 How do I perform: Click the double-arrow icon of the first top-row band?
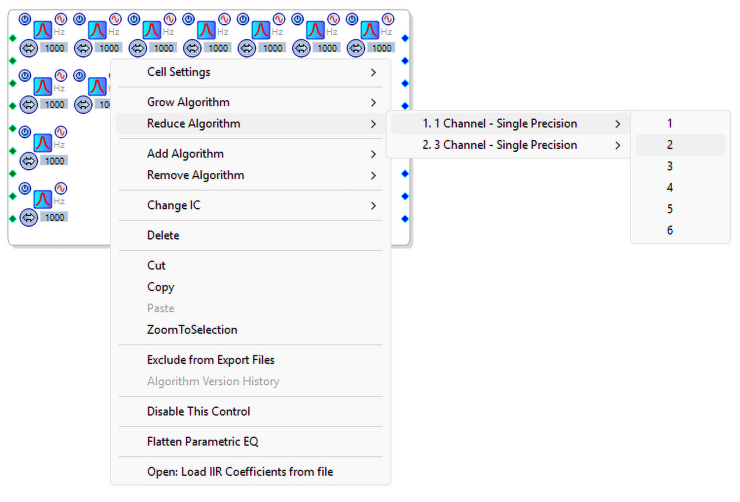point(28,47)
